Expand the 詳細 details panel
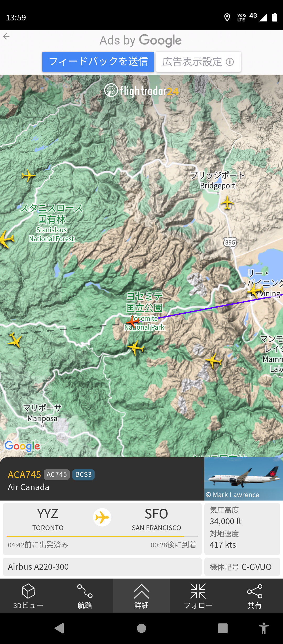This screenshot has height=644, width=283. (x=141, y=596)
